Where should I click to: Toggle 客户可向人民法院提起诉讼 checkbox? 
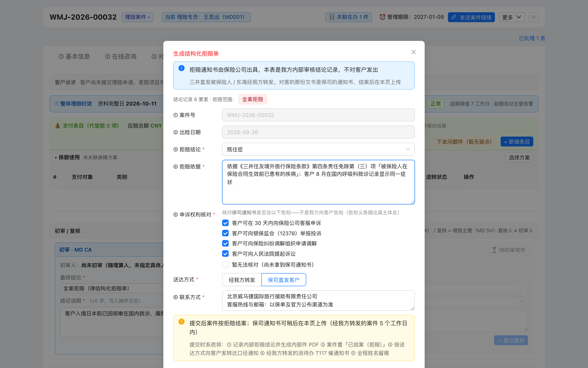(x=225, y=254)
